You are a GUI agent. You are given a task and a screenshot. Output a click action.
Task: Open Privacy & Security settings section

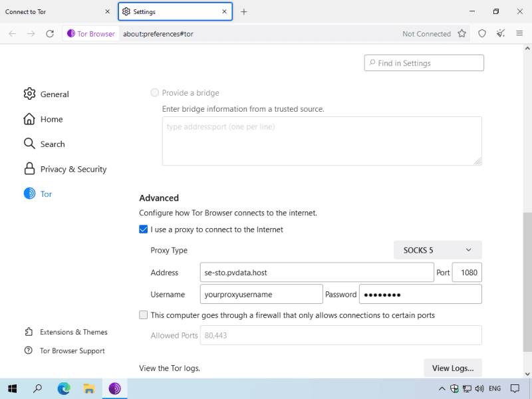point(73,169)
